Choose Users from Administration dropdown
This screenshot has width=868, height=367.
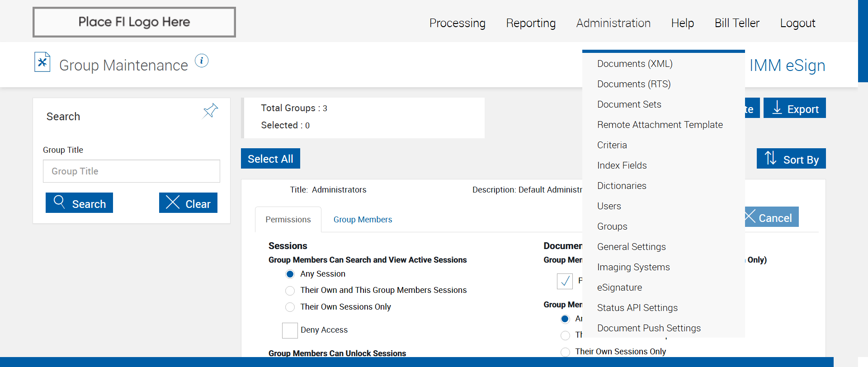609,206
